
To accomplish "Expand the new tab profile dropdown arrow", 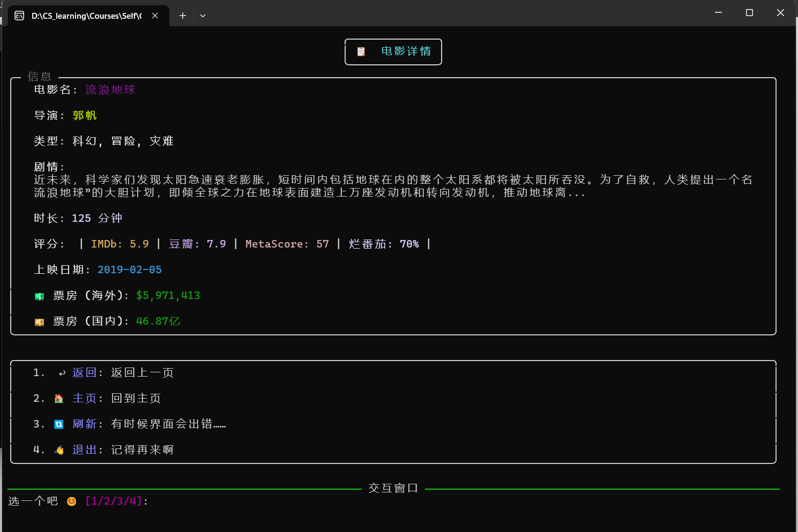I will [x=203, y=16].
